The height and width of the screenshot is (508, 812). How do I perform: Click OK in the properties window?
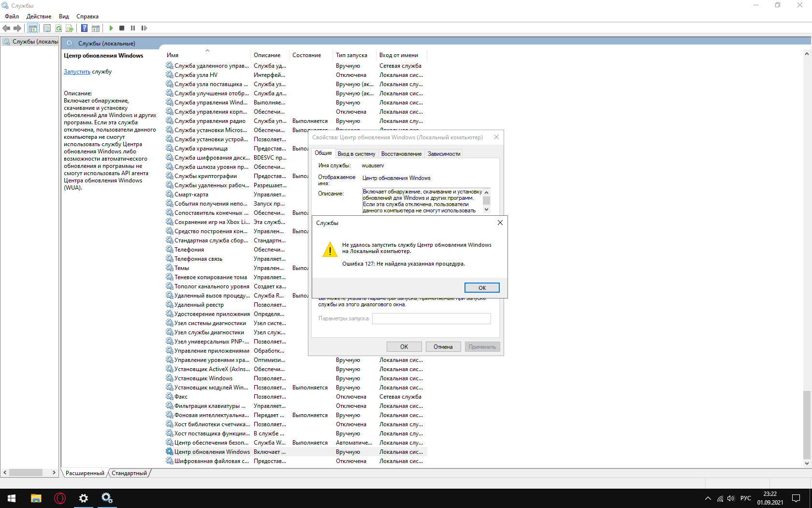[404, 347]
